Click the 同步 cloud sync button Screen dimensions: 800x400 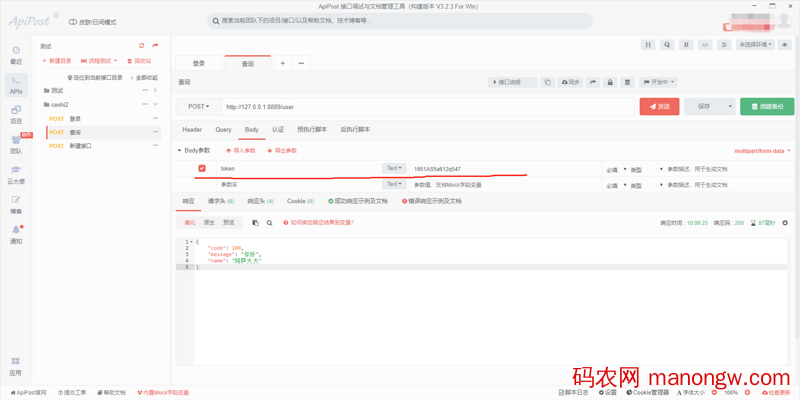570,82
